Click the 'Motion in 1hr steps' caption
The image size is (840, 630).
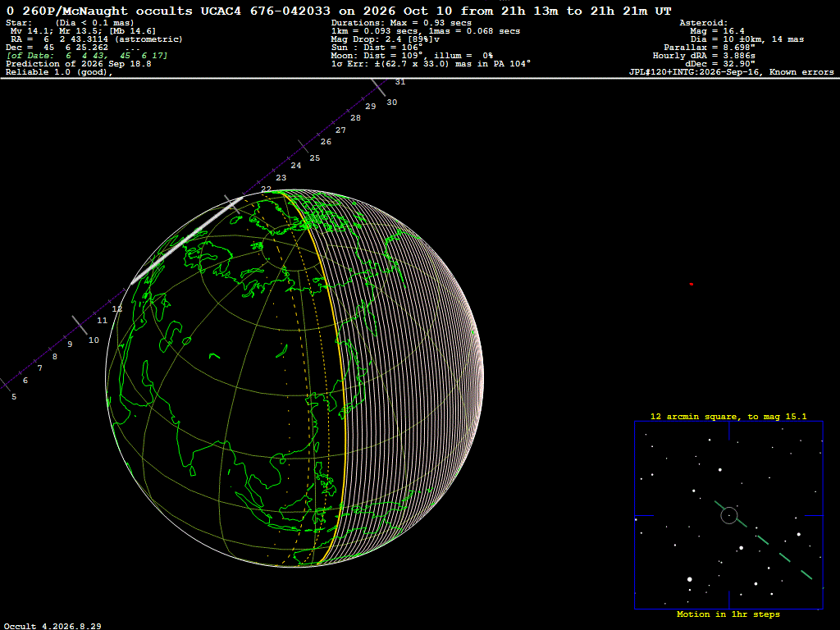tap(728, 614)
